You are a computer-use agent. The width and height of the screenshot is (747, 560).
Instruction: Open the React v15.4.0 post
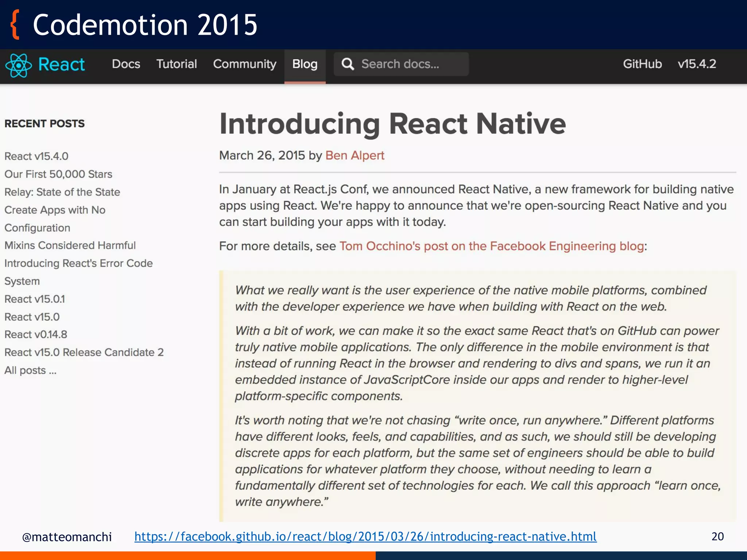tap(36, 156)
